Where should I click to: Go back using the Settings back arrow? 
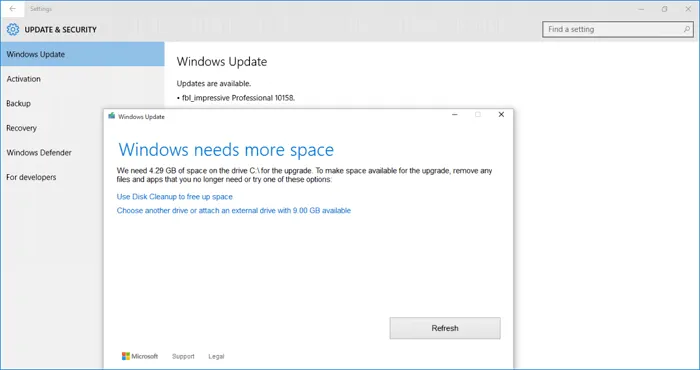(x=12, y=8)
